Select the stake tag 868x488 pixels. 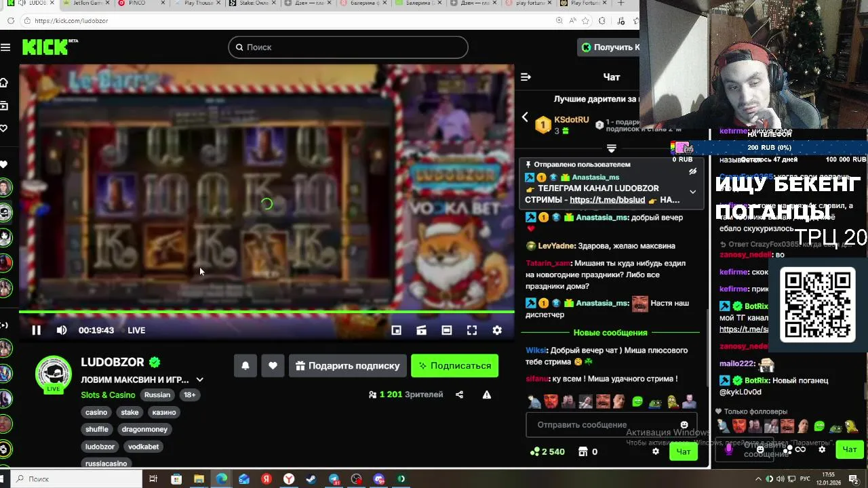(x=130, y=412)
